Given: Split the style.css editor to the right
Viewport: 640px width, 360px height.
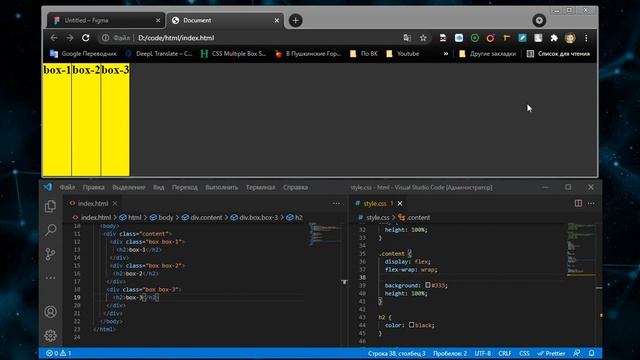Looking at the screenshot, I should pos(578,203).
